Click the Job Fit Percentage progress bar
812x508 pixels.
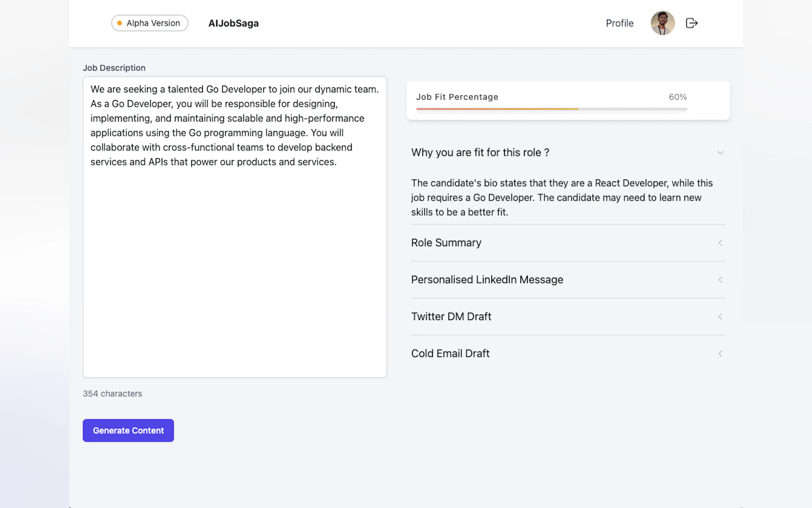tap(551, 109)
